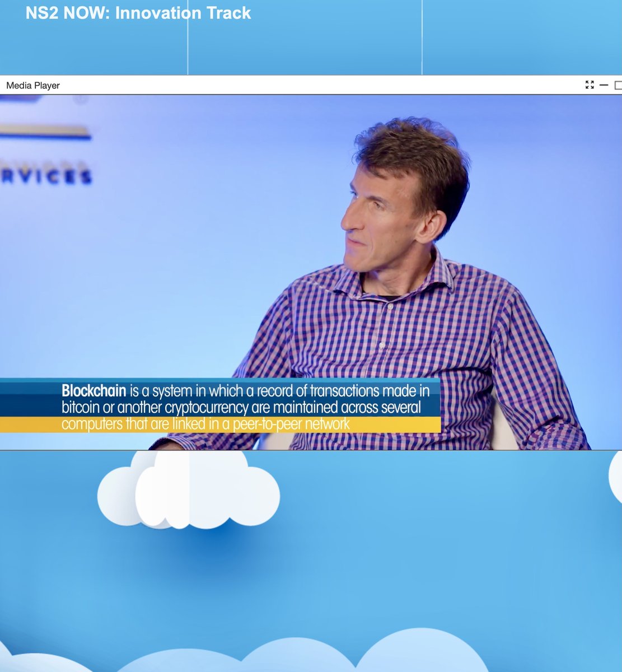Expand the Media Player to fullscreen

point(590,85)
